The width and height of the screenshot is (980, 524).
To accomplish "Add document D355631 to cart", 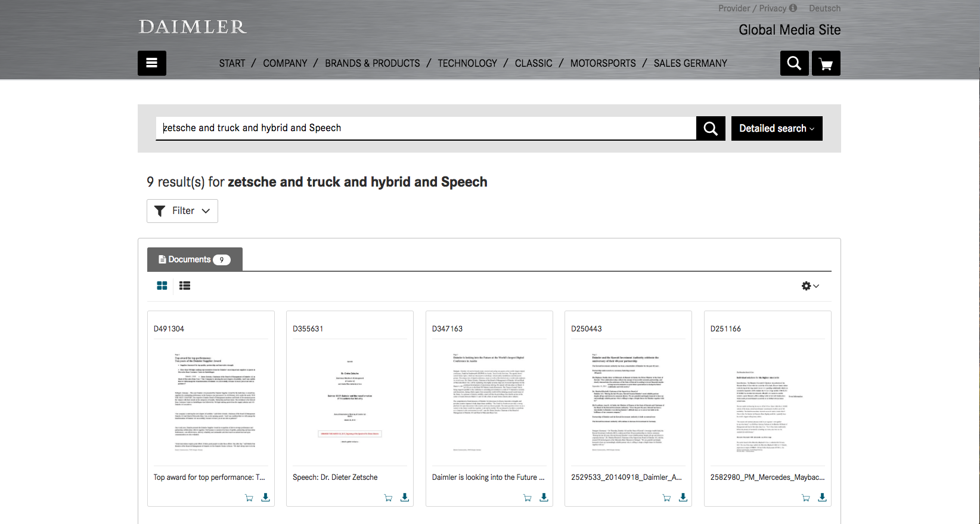I will click(388, 498).
